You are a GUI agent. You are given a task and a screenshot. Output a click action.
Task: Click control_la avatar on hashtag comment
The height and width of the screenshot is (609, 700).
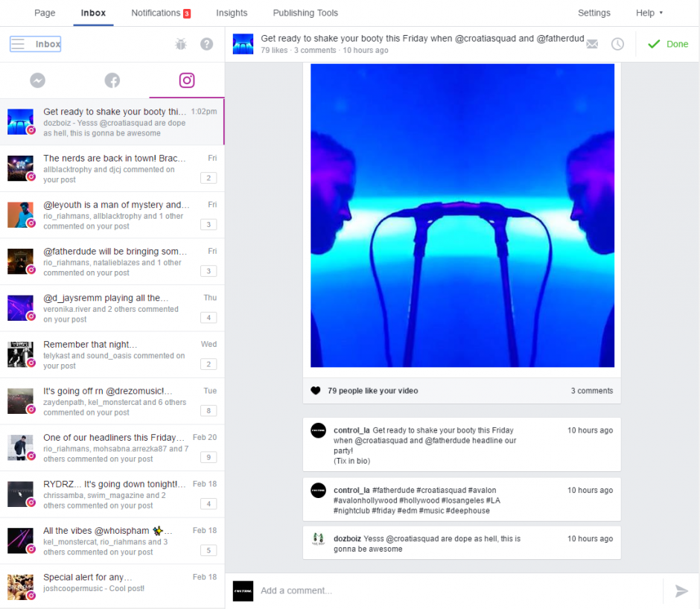[x=318, y=490]
